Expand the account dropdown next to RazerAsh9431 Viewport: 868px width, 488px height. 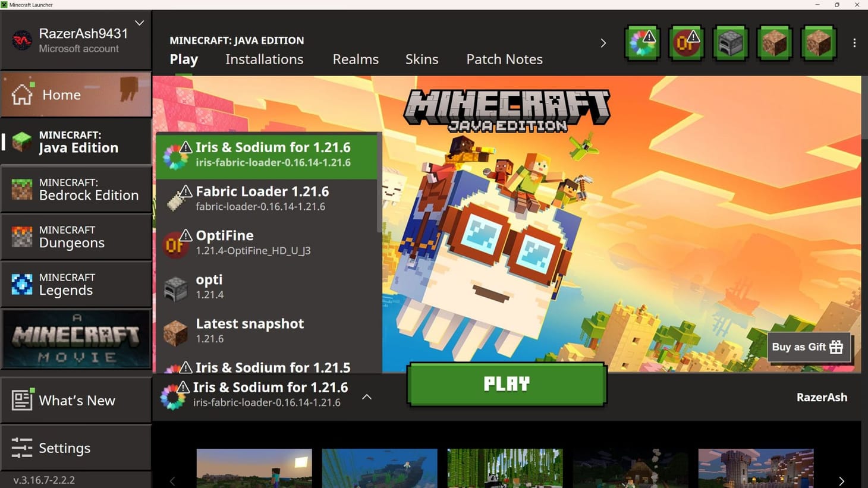pyautogui.click(x=139, y=23)
